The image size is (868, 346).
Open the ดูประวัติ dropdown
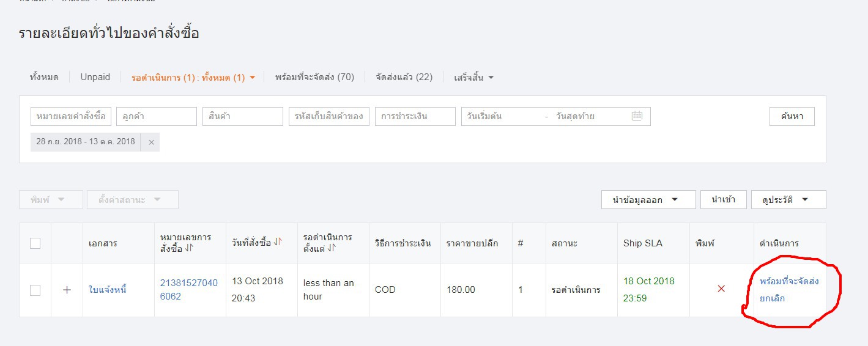788,200
